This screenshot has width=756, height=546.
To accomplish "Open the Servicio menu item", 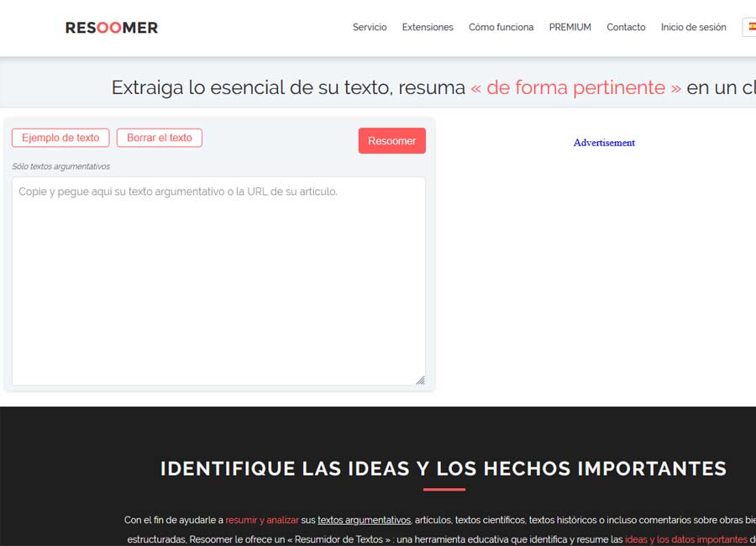I will (370, 28).
